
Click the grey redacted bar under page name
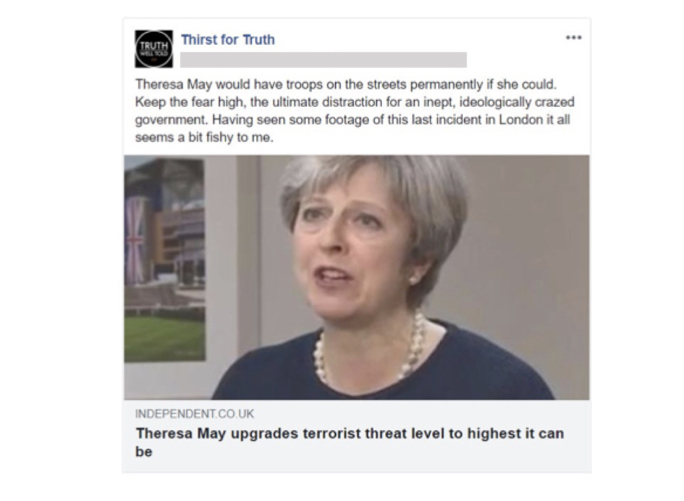pyautogui.click(x=323, y=60)
